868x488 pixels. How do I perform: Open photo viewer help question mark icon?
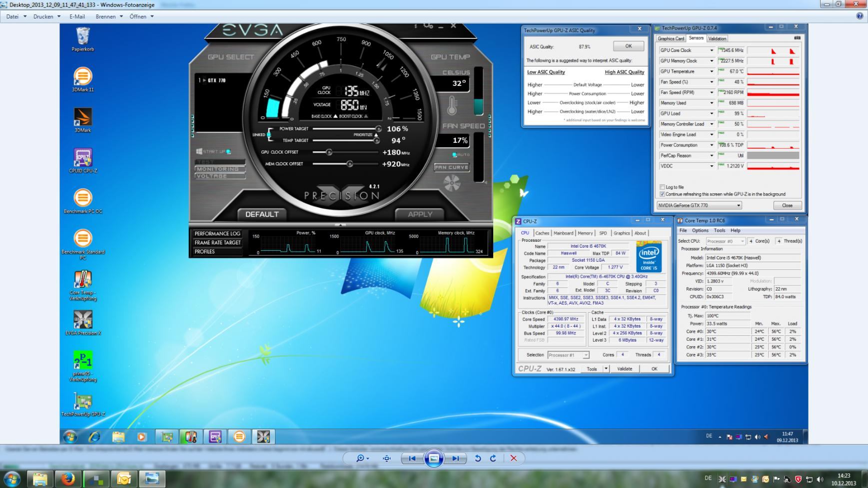click(860, 16)
